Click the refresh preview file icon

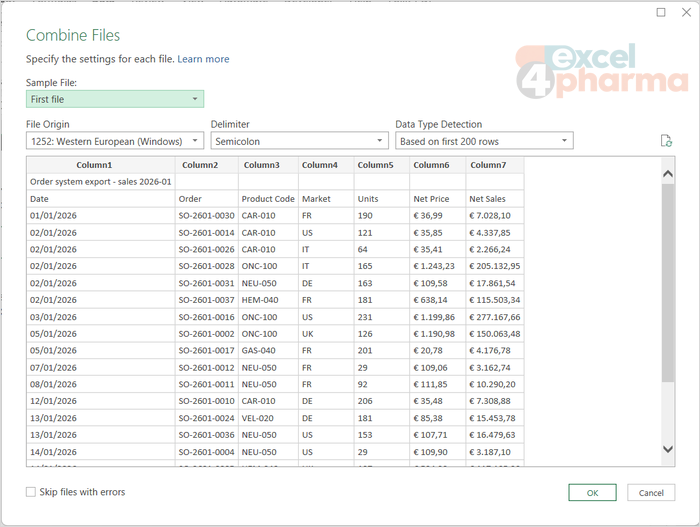[666, 141]
